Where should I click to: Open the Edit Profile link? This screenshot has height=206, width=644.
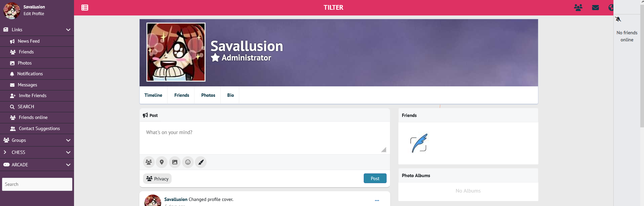tap(34, 14)
